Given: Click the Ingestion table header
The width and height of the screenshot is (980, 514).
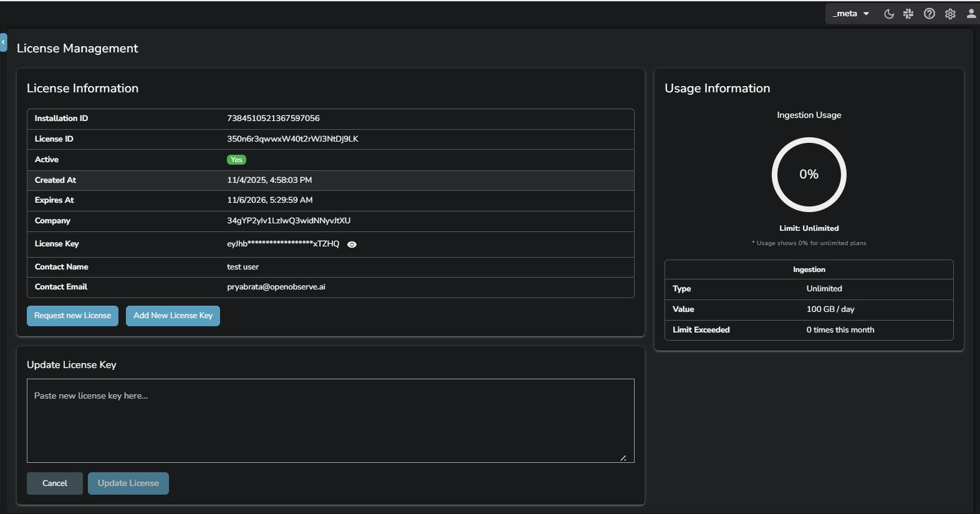Looking at the screenshot, I should coord(809,269).
